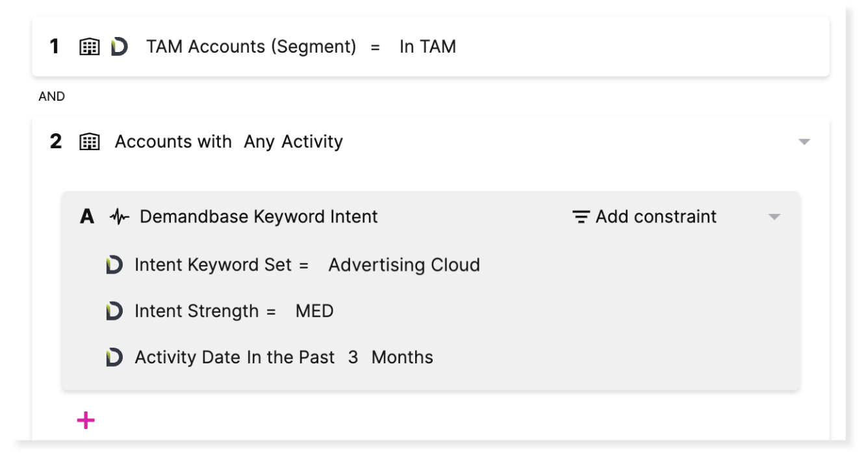Click the filter icon next to Add constraint
Image resolution: width=868 pixels, height=455 pixels.
[581, 217]
